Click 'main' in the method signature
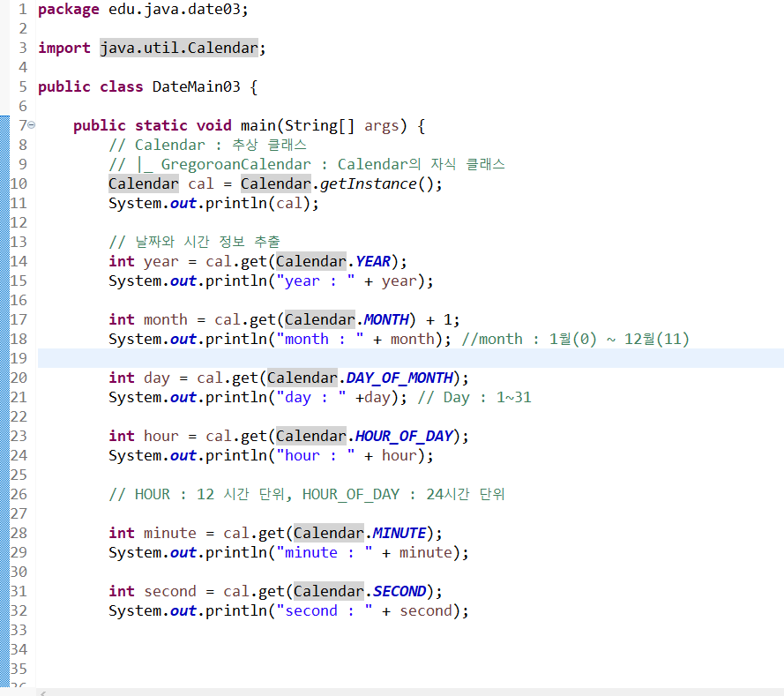Viewport: 784px width, 696px height. point(258,125)
